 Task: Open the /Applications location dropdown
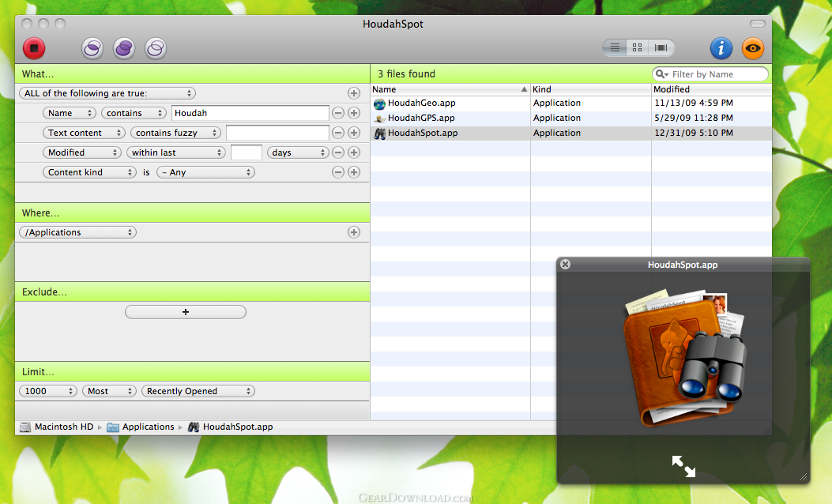click(78, 232)
